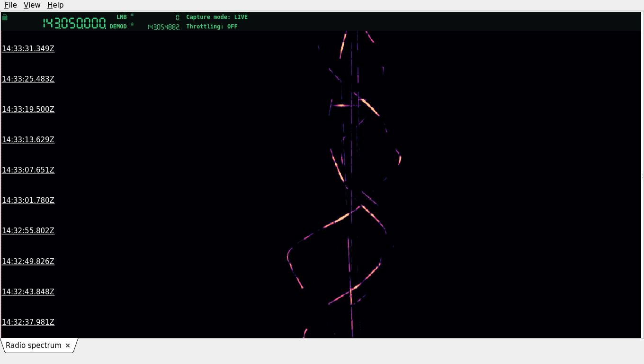Click the LNB label

point(122,17)
